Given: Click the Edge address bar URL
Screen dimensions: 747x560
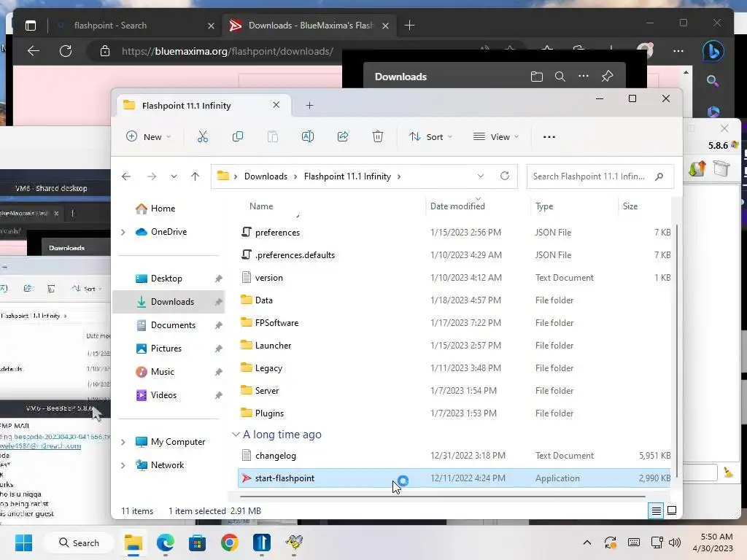Looking at the screenshot, I should click(228, 51).
